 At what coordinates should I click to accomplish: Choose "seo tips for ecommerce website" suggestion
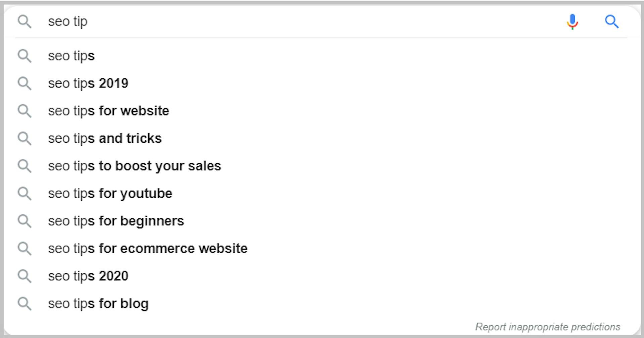[x=148, y=249]
